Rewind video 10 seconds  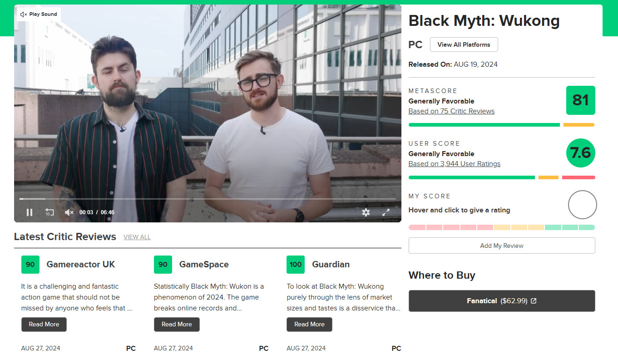pos(49,212)
